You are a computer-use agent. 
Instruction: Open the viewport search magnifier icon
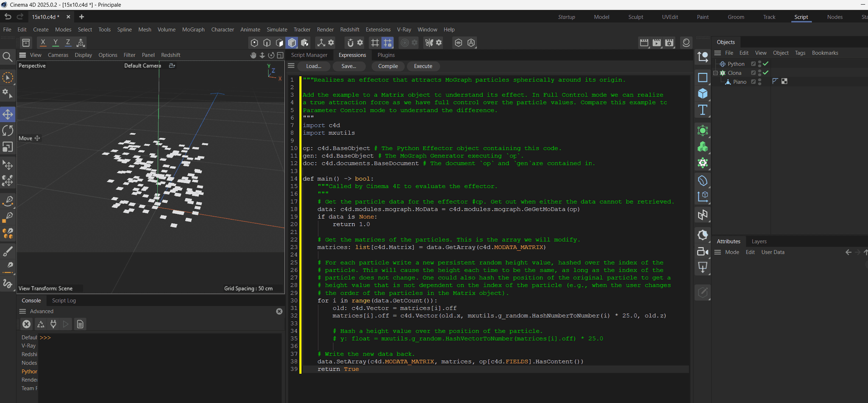(7, 56)
